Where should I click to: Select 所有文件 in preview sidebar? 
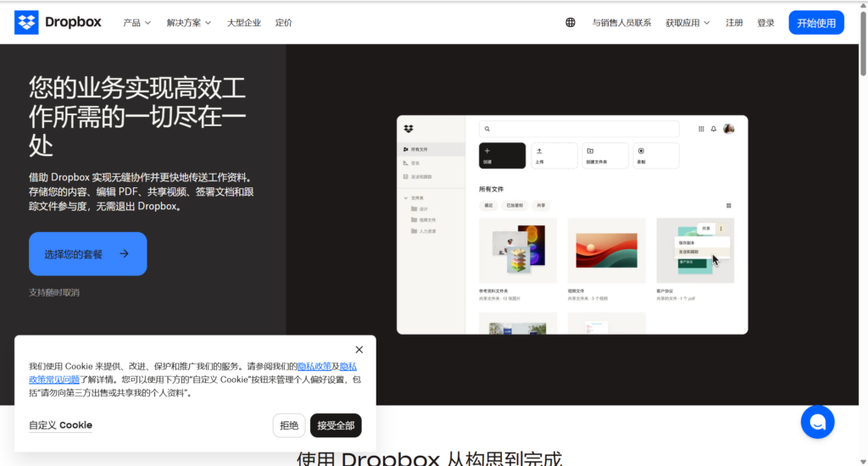point(431,149)
